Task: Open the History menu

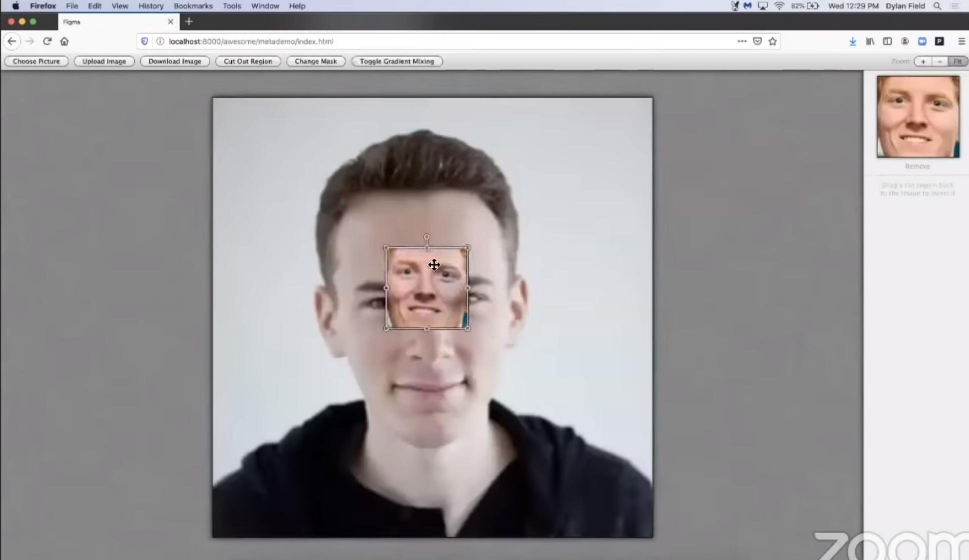Action: tap(151, 6)
